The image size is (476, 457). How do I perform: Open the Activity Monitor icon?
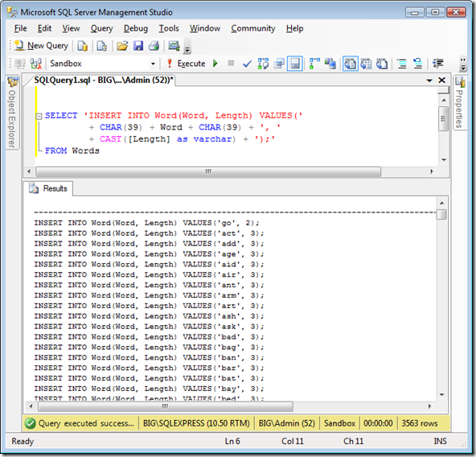(174, 46)
